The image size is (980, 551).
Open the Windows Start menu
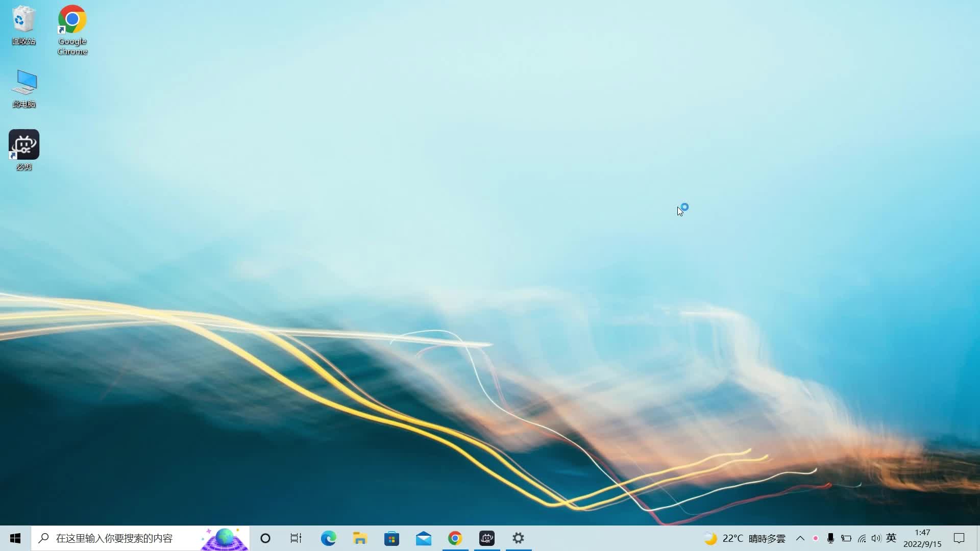(x=15, y=538)
